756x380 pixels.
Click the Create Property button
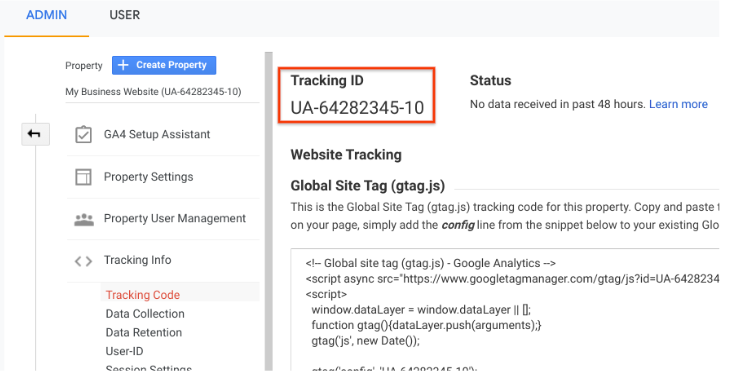pyautogui.click(x=164, y=65)
